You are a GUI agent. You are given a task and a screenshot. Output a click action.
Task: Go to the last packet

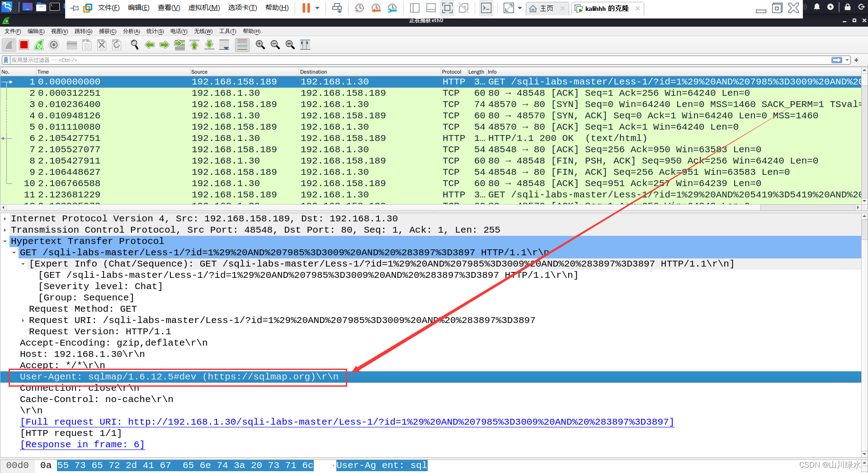[x=209, y=45]
